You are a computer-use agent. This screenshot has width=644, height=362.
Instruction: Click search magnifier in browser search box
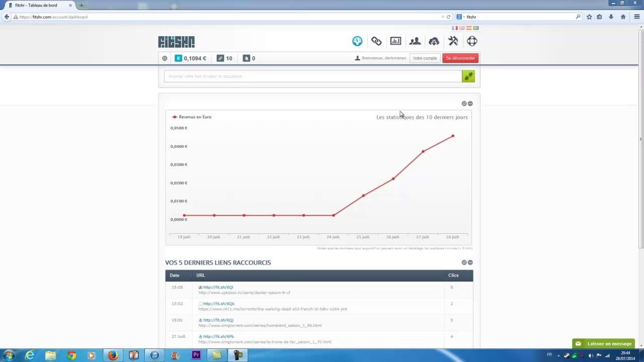click(x=578, y=17)
